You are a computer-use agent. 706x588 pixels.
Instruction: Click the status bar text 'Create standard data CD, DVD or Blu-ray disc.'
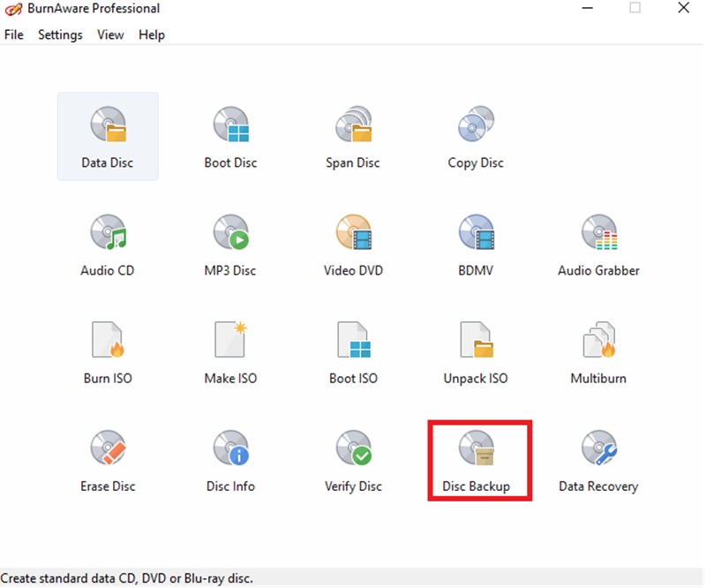[x=126, y=578]
